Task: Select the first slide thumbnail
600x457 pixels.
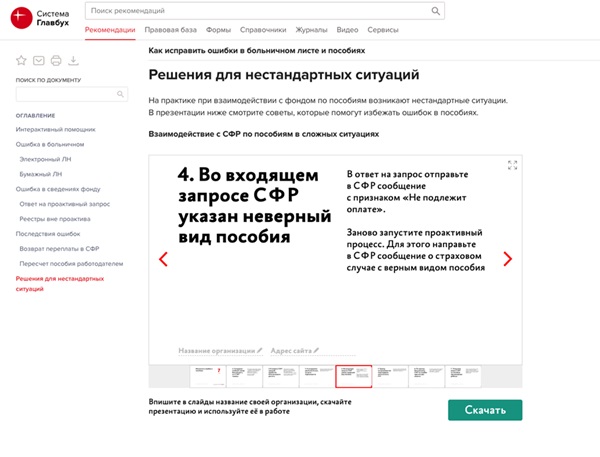Action: [x=206, y=376]
